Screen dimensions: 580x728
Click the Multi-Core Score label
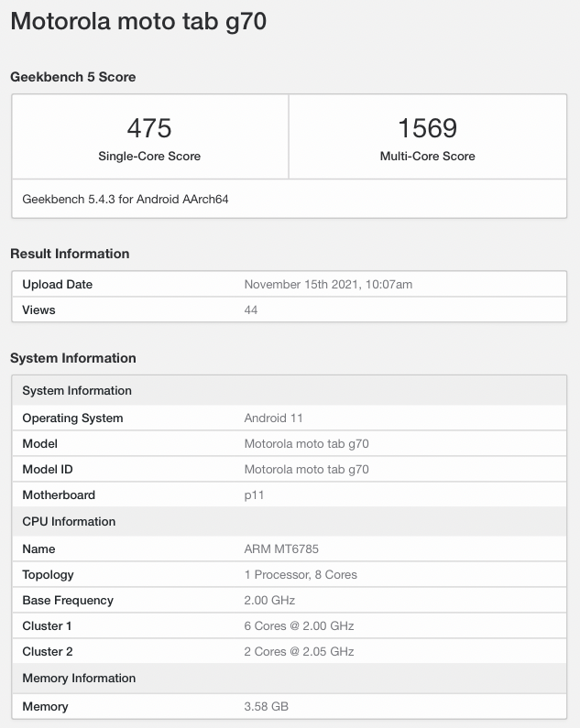click(427, 157)
